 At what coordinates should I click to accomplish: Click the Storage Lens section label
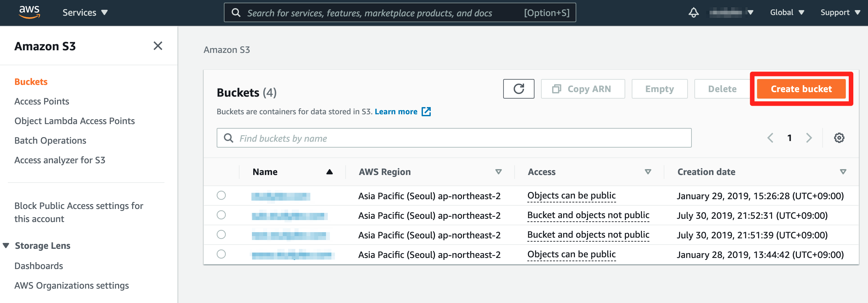42,246
